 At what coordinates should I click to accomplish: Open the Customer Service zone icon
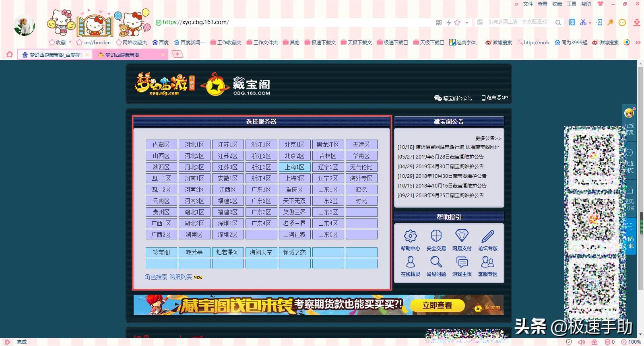click(x=487, y=262)
